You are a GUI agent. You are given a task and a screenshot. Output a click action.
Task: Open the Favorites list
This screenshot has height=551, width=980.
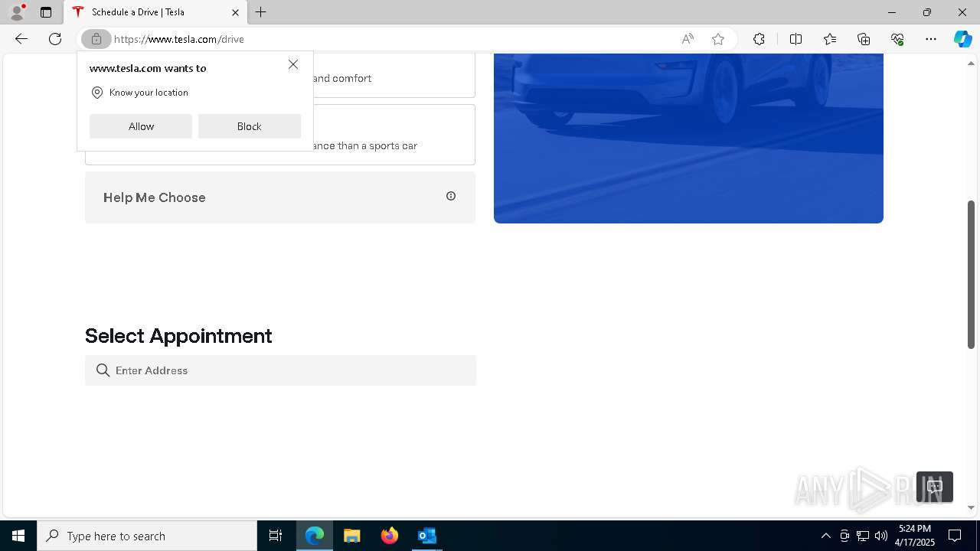[830, 39]
